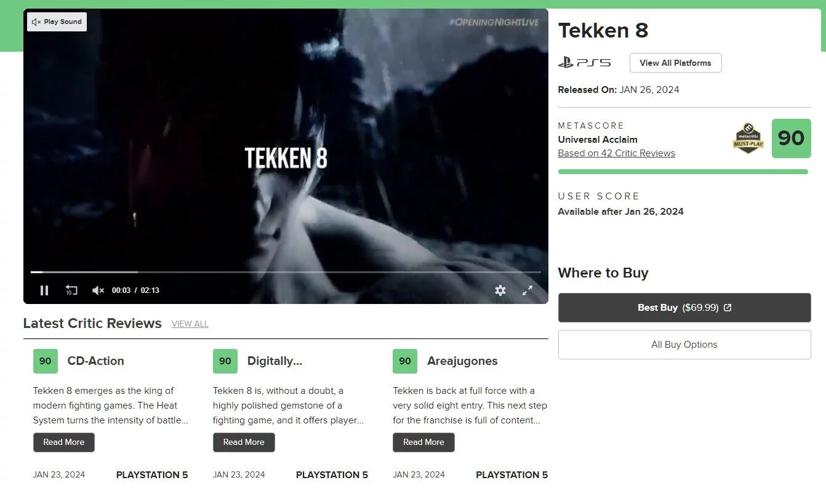826x504 pixels.
Task: Toggle fullscreen mode for the video
Action: point(527,290)
